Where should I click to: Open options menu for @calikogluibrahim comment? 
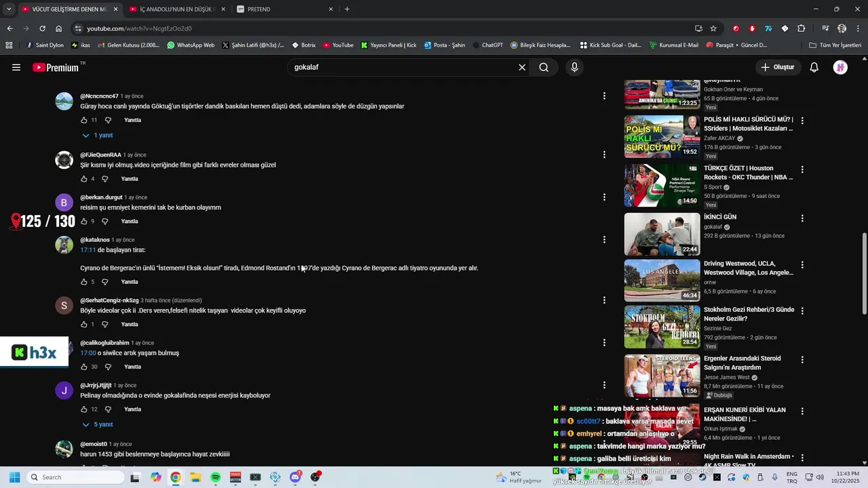(x=604, y=343)
